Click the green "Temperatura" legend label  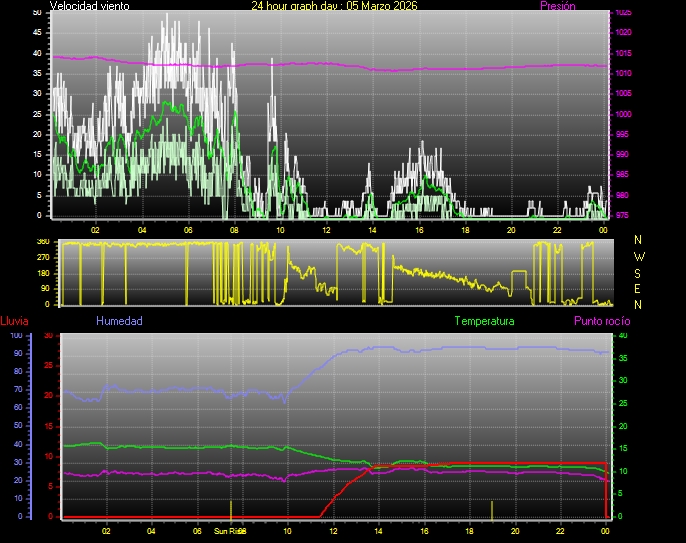click(x=484, y=321)
